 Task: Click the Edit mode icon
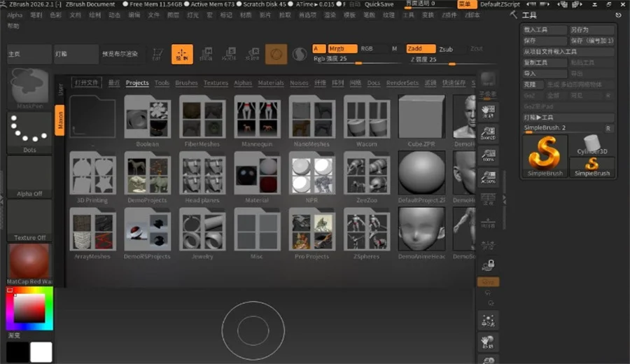coord(157,54)
